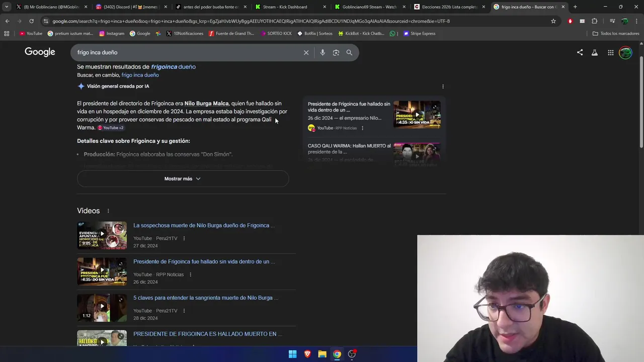
Task: Switch to Elecciones 2026 tab
Action: pyautogui.click(x=449, y=7)
